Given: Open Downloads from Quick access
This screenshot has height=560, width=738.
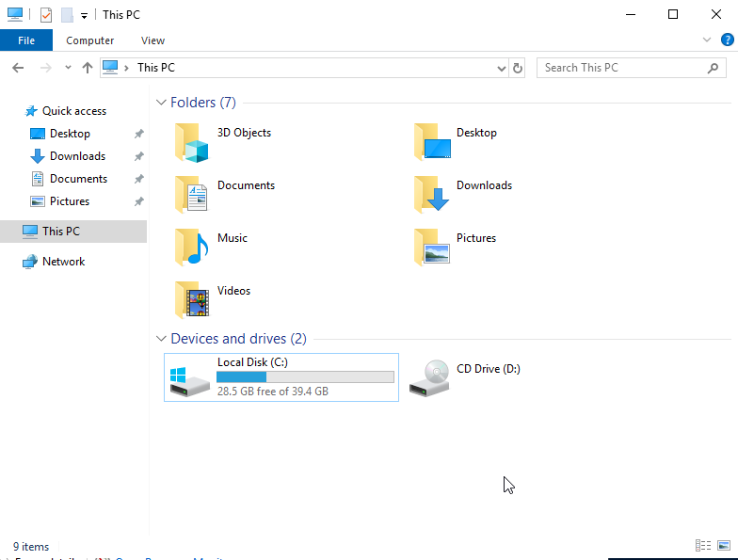Looking at the screenshot, I should [x=77, y=156].
